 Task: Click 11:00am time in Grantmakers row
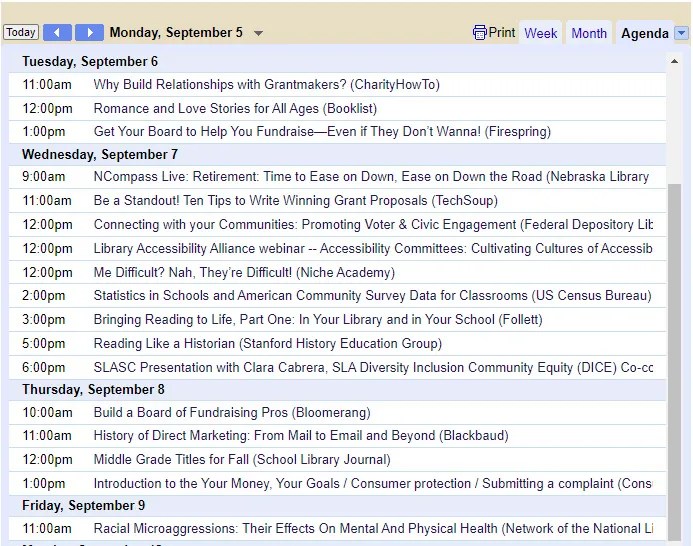[x=47, y=84]
